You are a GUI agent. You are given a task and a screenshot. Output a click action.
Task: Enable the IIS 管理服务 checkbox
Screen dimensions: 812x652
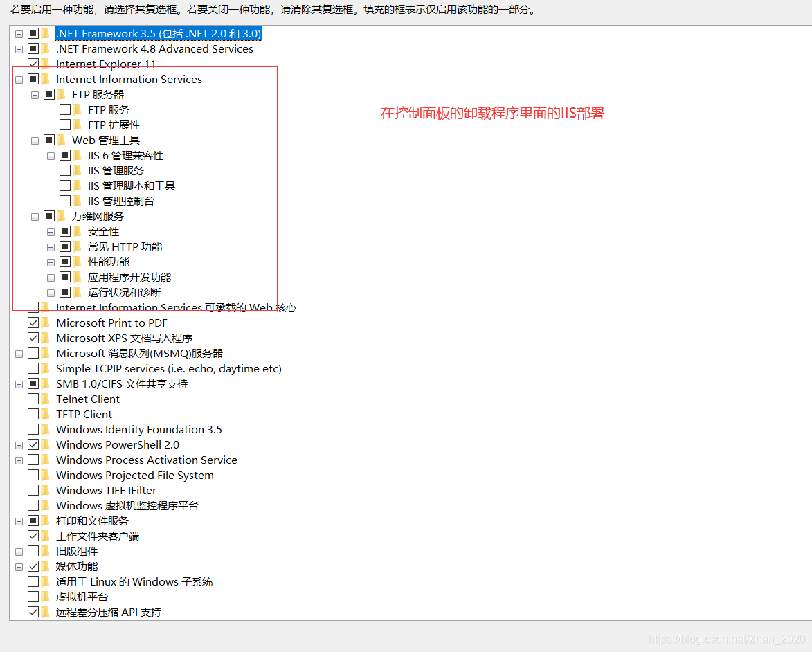(65, 170)
